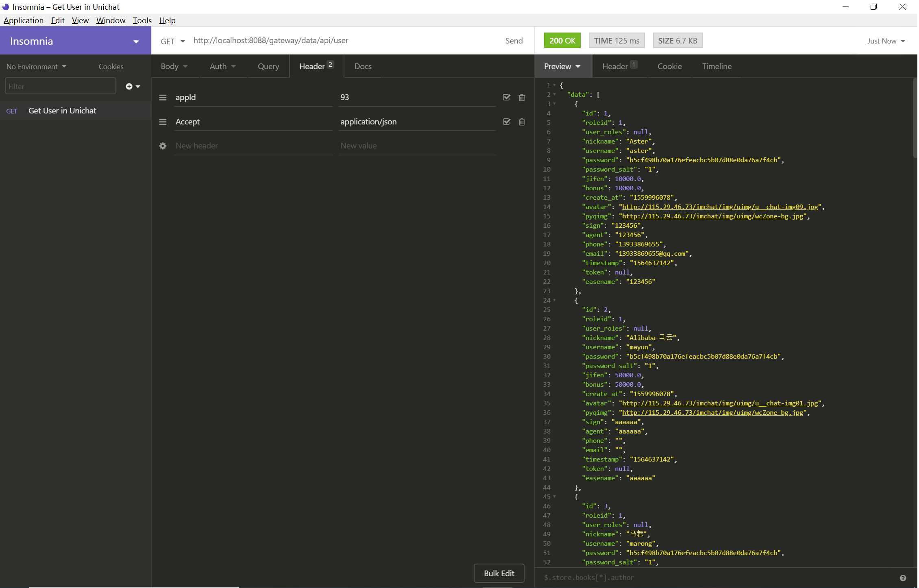The image size is (919, 588).
Task: Toggle the Accept header enabled checkbox
Action: (506, 122)
